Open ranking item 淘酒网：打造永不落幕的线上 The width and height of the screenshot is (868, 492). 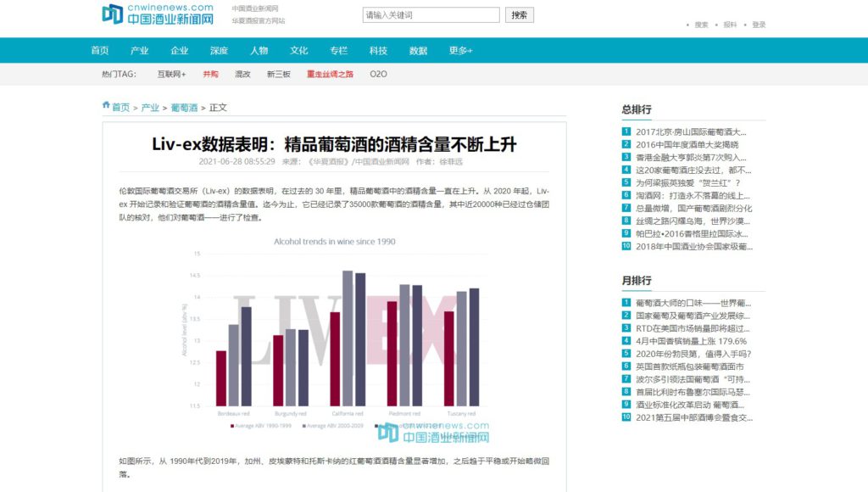pyautogui.click(x=693, y=196)
